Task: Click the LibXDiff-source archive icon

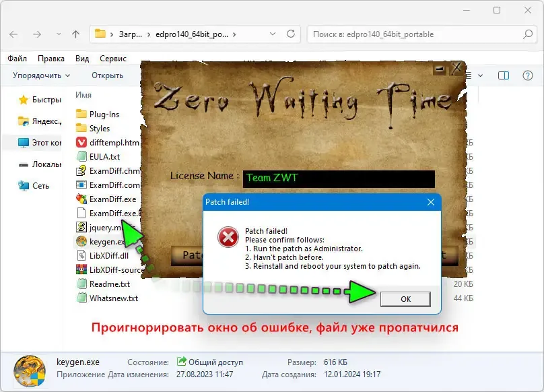Action: point(81,269)
